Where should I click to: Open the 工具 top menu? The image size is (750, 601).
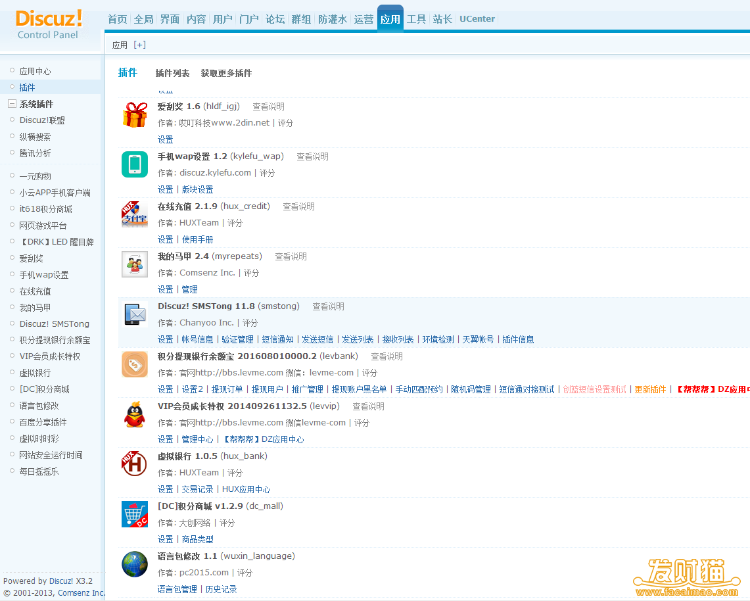(x=416, y=19)
